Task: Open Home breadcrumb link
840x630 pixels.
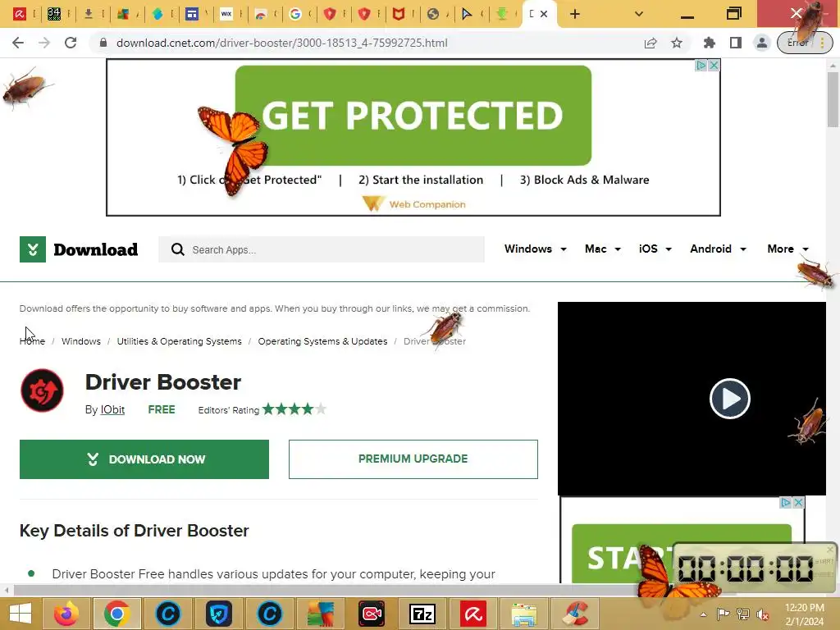Action: (32, 341)
